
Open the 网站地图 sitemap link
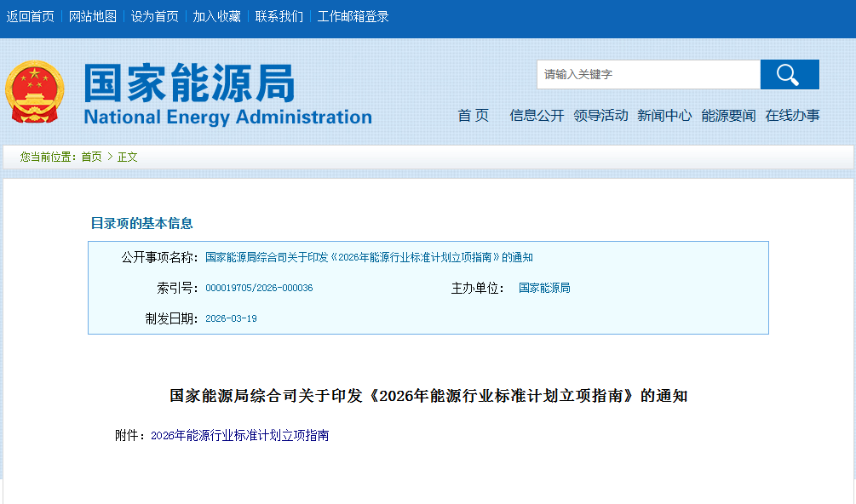(x=93, y=17)
